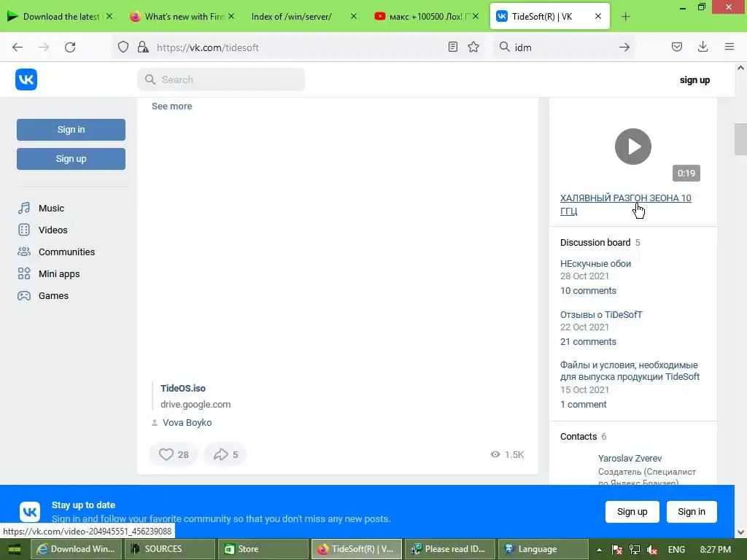Click Sign up in the blue banner
The image size is (747, 560).
click(632, 511)
